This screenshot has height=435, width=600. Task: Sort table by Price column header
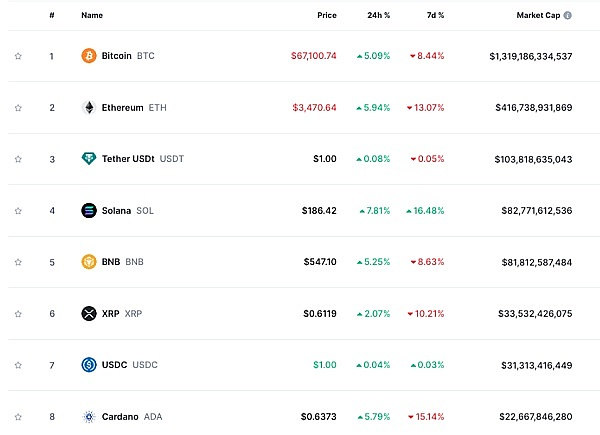(326, 16)
